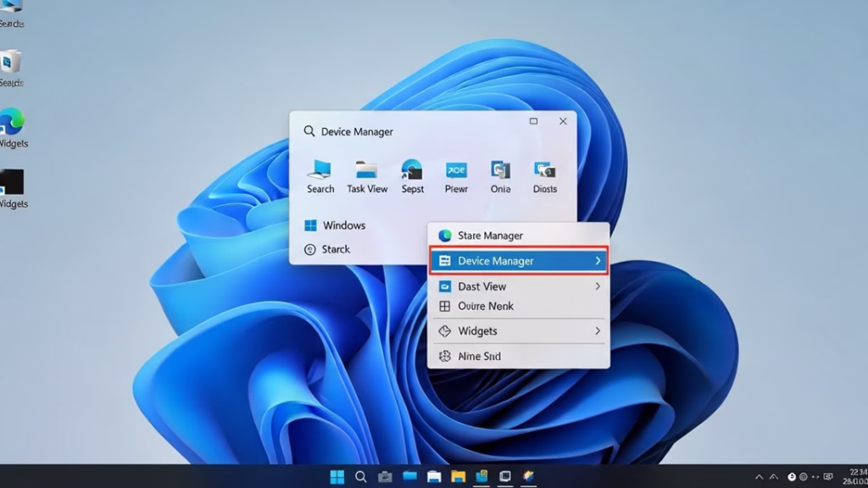Expand the Dast View submenu chevron
The image size is (868, 488).
[x=598, y=286]
